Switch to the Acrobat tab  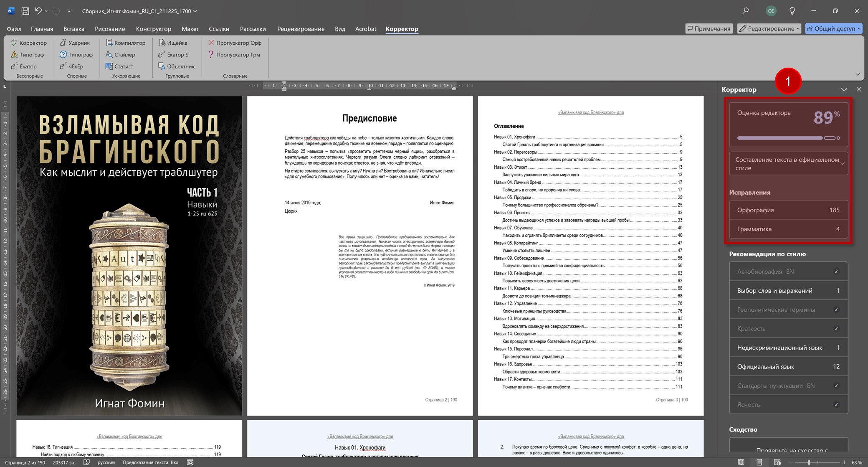click(365, 29)
